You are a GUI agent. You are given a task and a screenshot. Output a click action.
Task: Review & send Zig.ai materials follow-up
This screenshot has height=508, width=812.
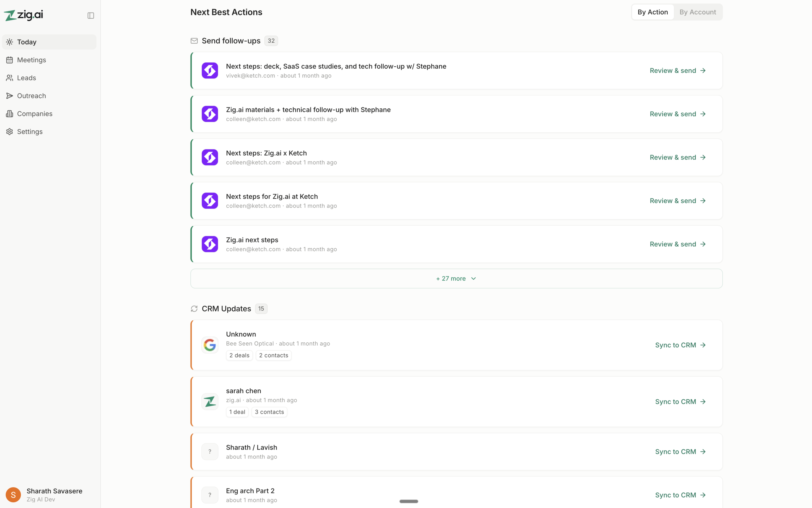point(678,114)
